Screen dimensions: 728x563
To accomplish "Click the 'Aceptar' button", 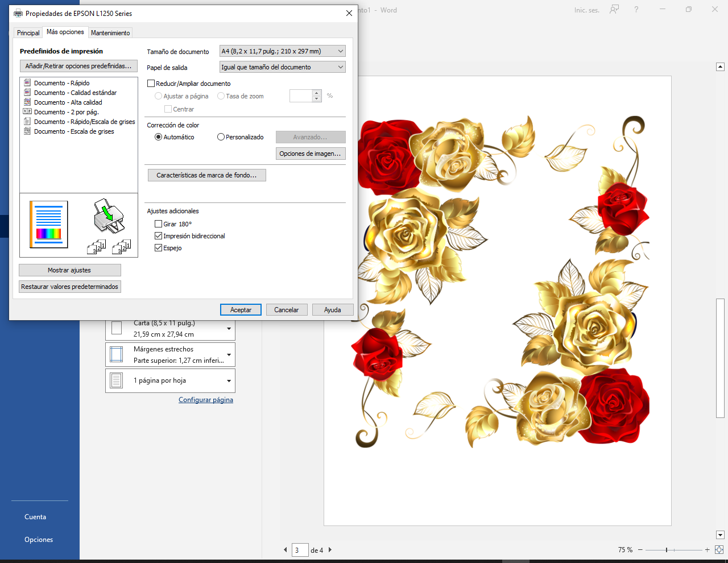I will point(241,310).
